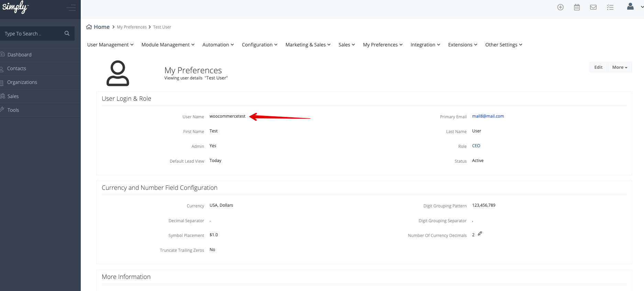Click the search magnifier icon
Image resolution: width=644 pixels, height=291 pixels.
(x=67, y=33)
